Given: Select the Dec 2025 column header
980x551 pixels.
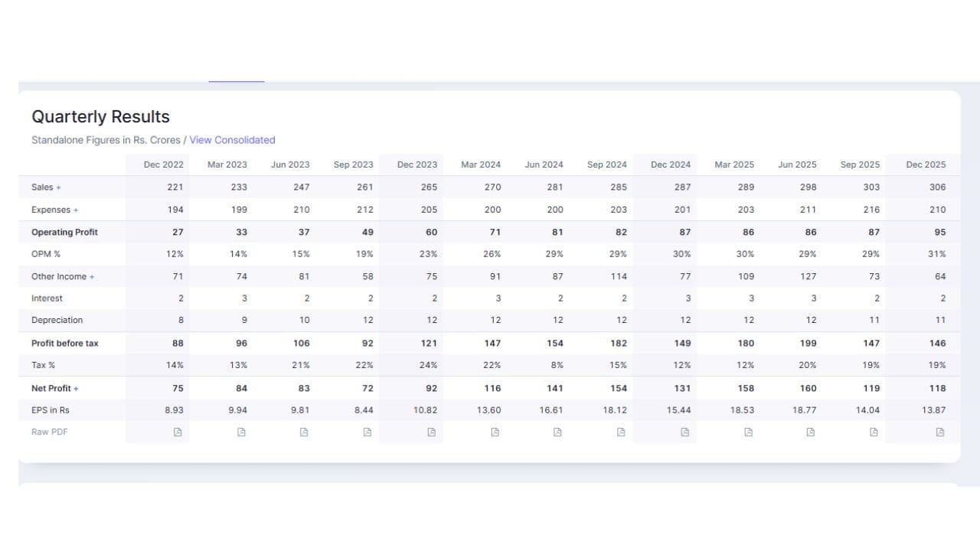Looking at the screenshot, I should 926,165.
